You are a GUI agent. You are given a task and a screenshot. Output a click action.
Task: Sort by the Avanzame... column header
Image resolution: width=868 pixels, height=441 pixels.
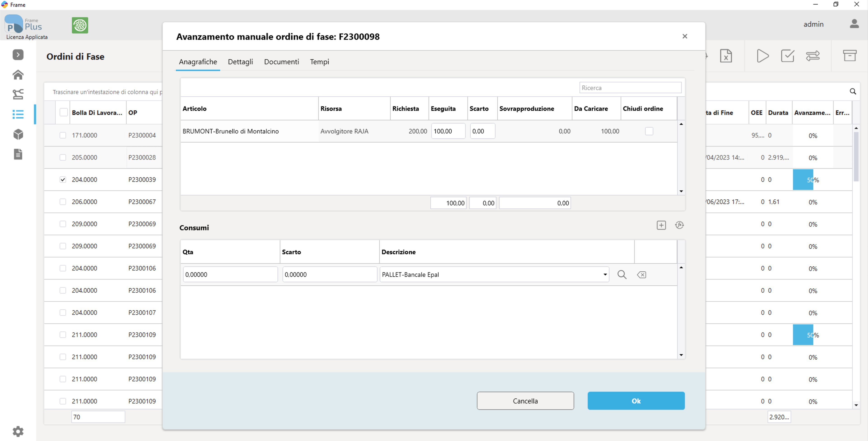(x=812, y=113)
